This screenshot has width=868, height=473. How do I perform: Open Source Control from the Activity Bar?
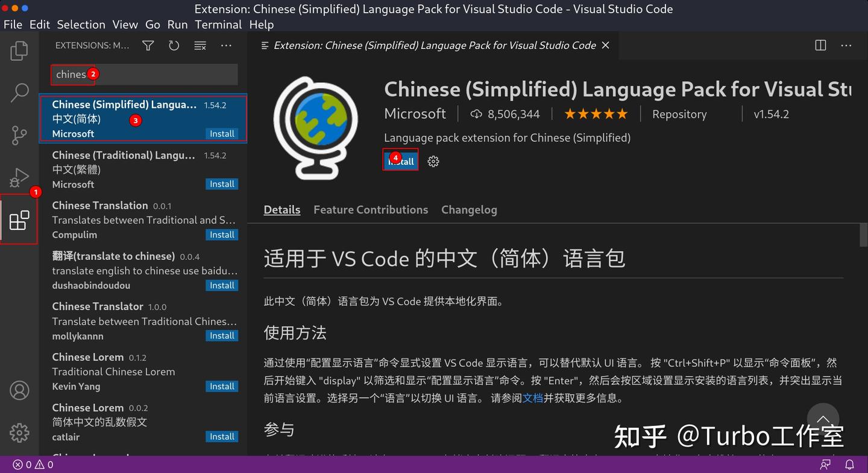(x=19, y=135)
